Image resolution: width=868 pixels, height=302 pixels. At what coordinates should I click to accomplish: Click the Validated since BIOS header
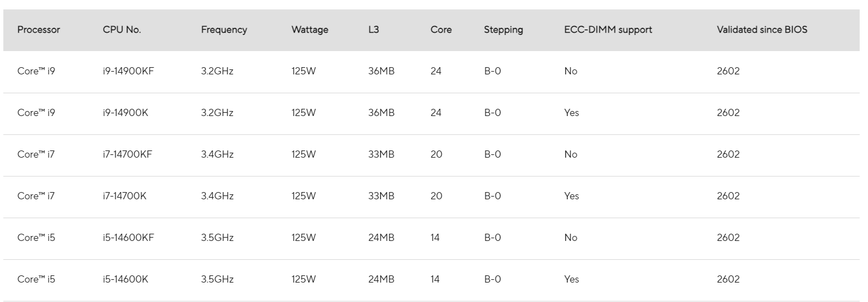pos(762,30)
